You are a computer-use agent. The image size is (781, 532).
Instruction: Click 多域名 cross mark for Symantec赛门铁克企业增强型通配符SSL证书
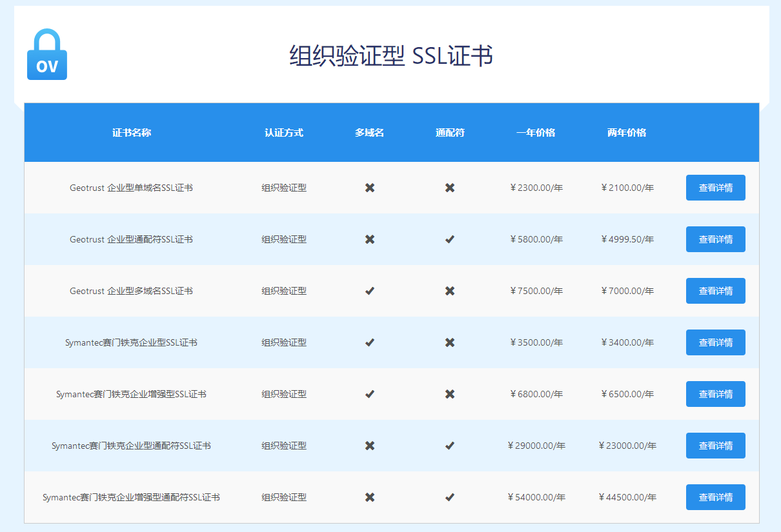(370, 497)
